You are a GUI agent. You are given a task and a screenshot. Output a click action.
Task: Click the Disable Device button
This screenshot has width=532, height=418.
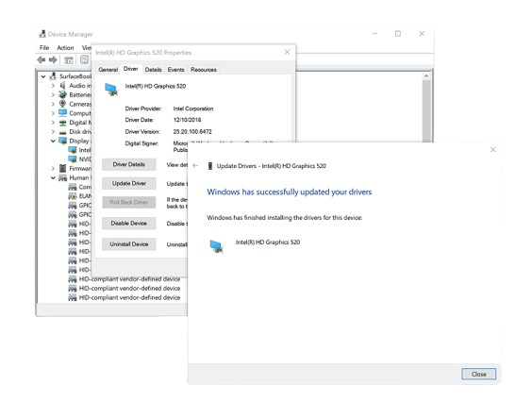click(x=129, y=224)
